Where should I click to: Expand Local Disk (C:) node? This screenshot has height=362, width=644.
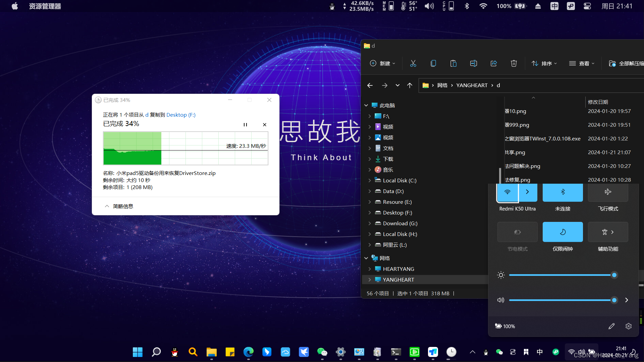[370, 180]
